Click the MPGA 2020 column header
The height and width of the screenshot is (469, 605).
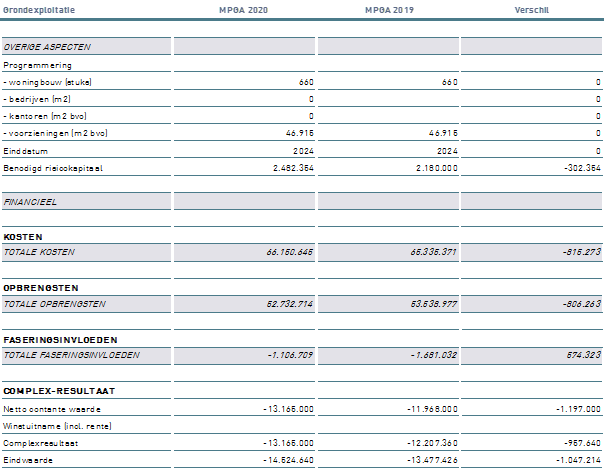click(x=243, y=8)
